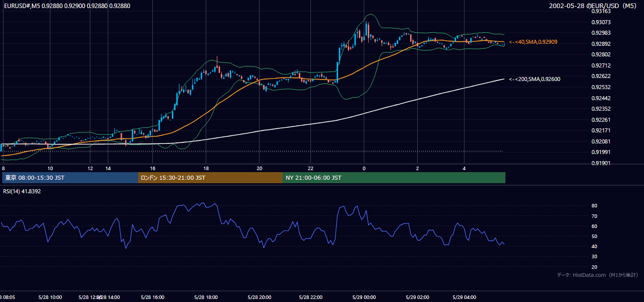Image resolution: width=644 pixels, height=302 pixels.
Task: Click price axis value 0.92081
Action: (x=601, y=141)
